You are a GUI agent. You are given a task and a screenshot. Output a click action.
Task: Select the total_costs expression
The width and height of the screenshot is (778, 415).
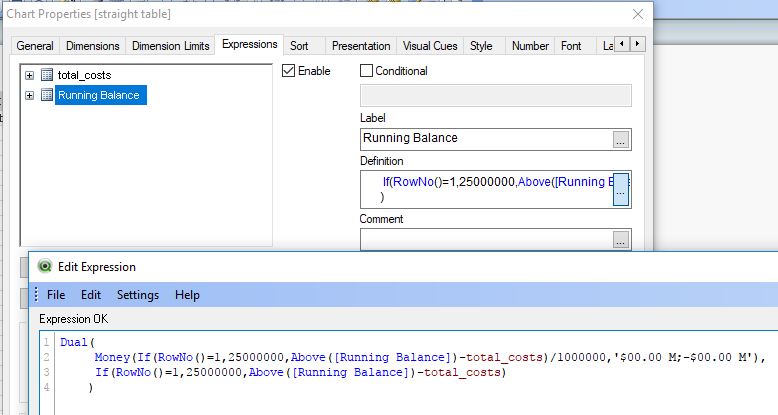coord(84,75)
